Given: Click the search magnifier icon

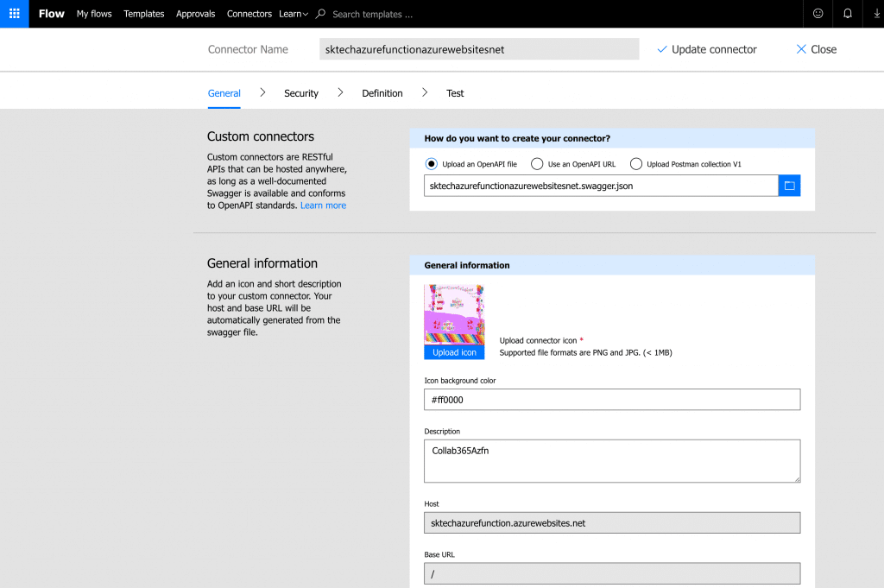Looking at the screenshot, I should (320, 14).
